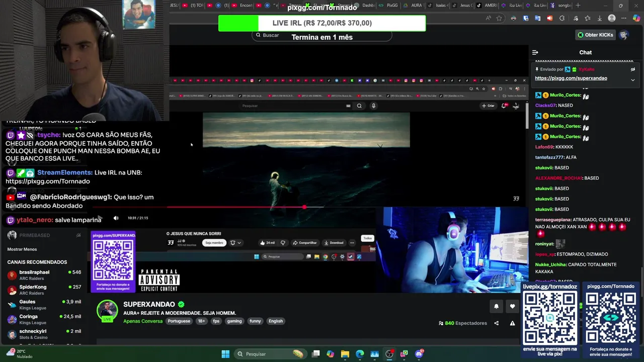
Task: Click Download on streamed YouTube page
Action: (x=334, y=243)
